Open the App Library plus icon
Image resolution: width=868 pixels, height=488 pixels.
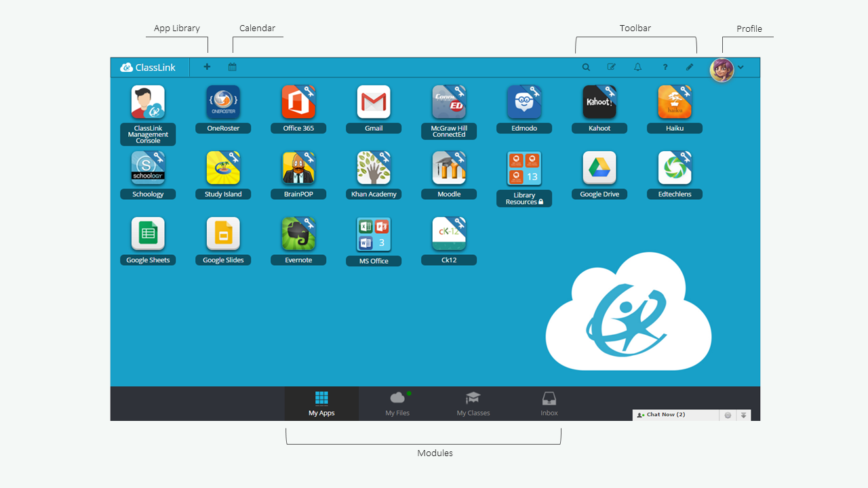(x=207, y=67)
